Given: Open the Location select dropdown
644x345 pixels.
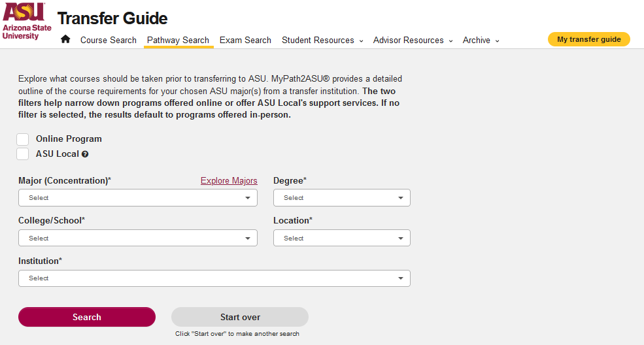Looking at the screenshot, I should click(342, 238).
